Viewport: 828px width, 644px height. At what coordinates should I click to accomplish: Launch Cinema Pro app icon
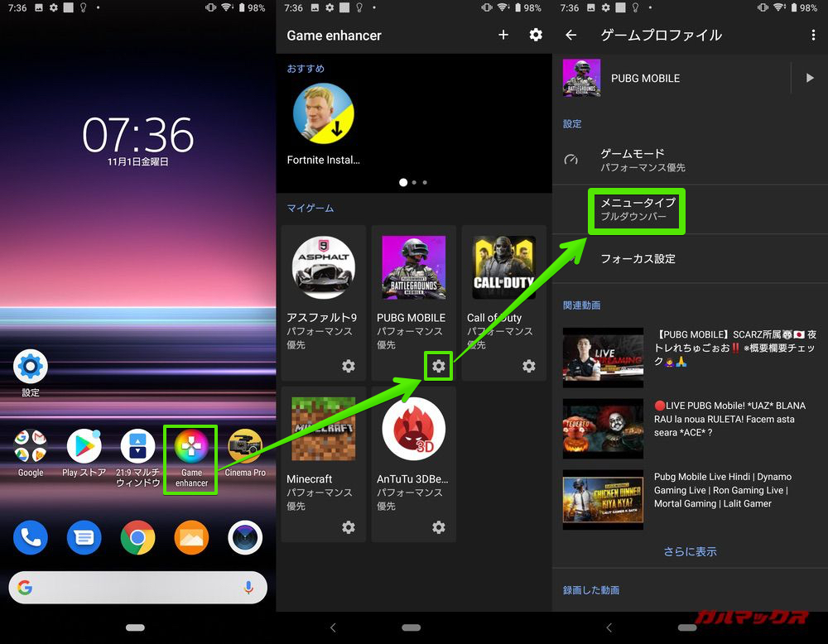245,449
